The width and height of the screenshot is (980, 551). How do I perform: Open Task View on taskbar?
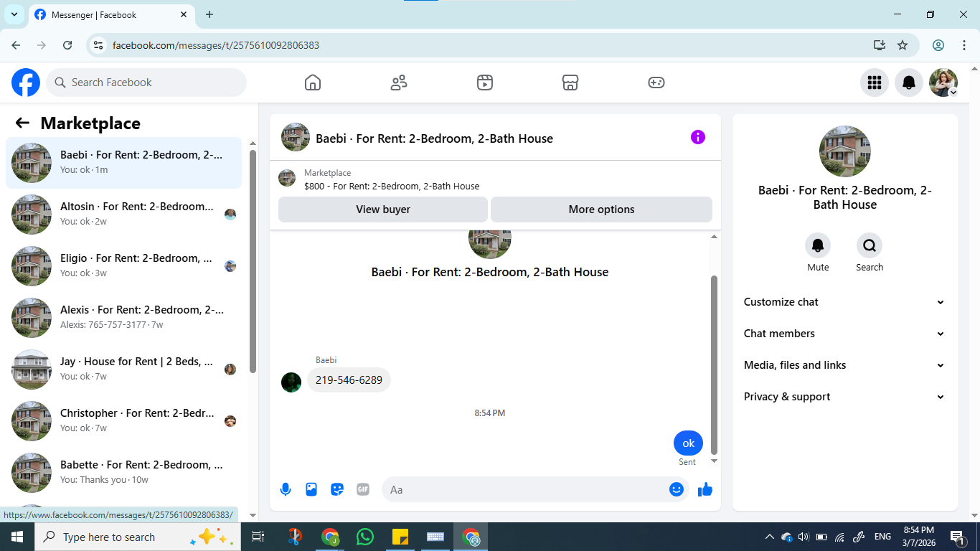tap(258, 537)
